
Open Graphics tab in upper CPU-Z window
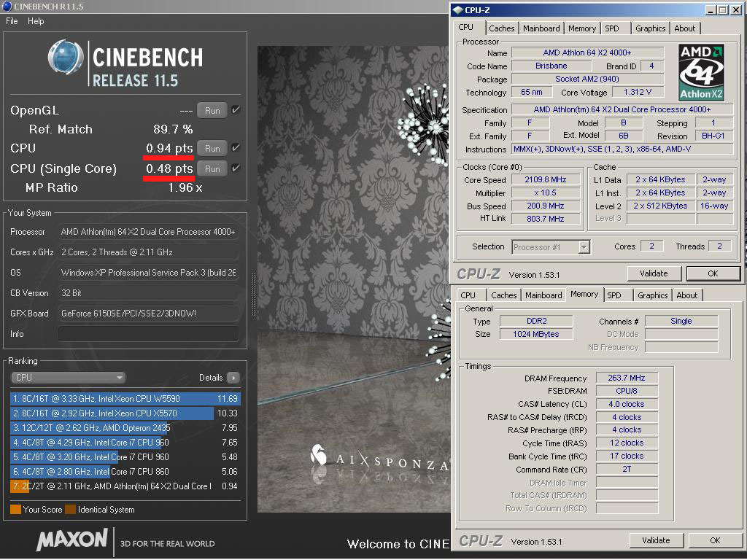(650, 28)
